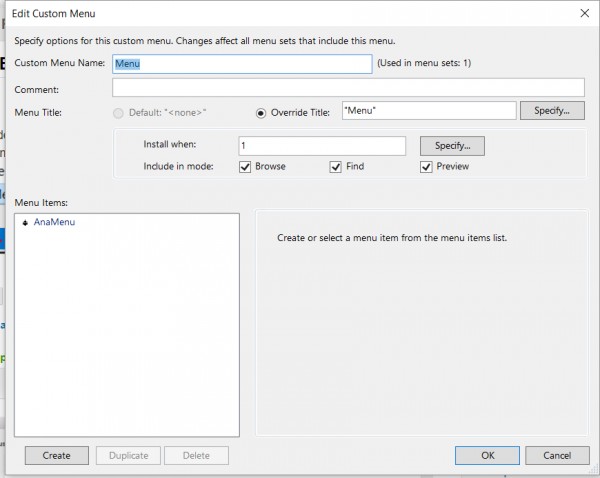Click the Override Title text box
The image size is (600, 478).
(x=428, y=111)
